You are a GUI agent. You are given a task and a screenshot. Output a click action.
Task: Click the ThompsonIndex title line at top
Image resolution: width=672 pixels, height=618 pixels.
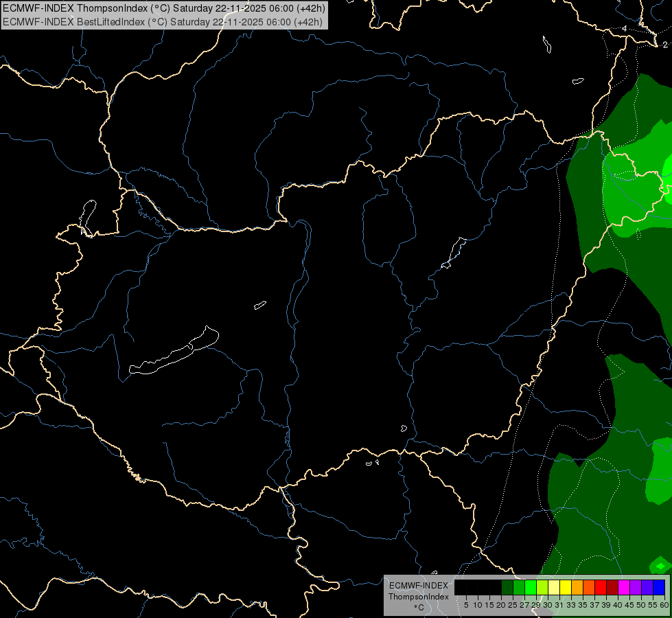coord(164,8)
